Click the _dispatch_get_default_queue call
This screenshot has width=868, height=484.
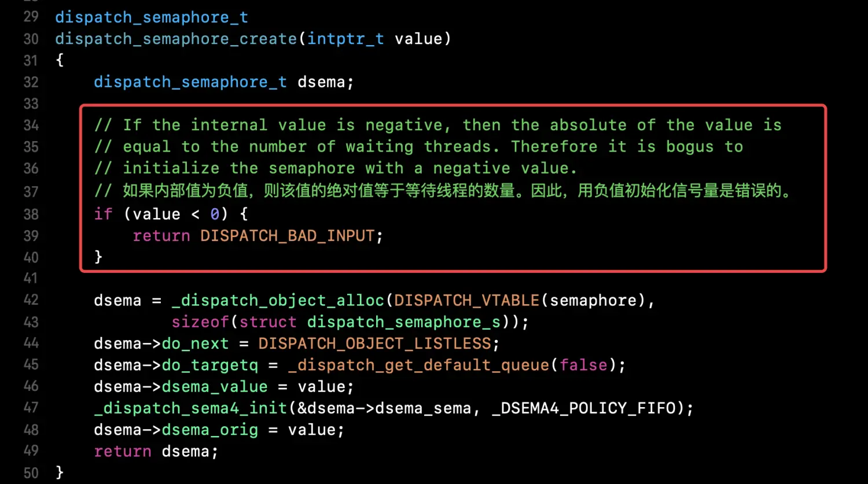tap(418, 365)
